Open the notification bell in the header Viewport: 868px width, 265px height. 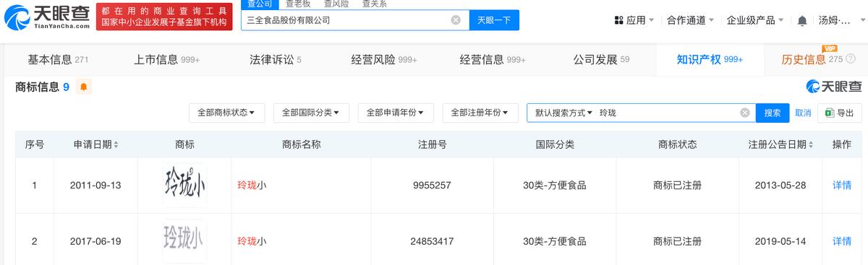[x=801, y=20]
